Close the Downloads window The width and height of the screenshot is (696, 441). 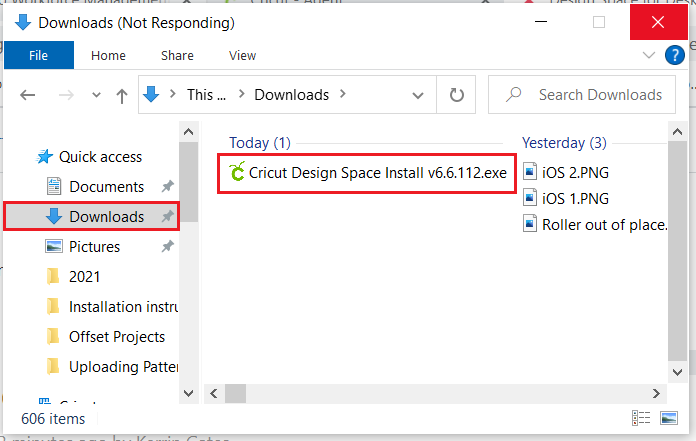click(658, 22)
